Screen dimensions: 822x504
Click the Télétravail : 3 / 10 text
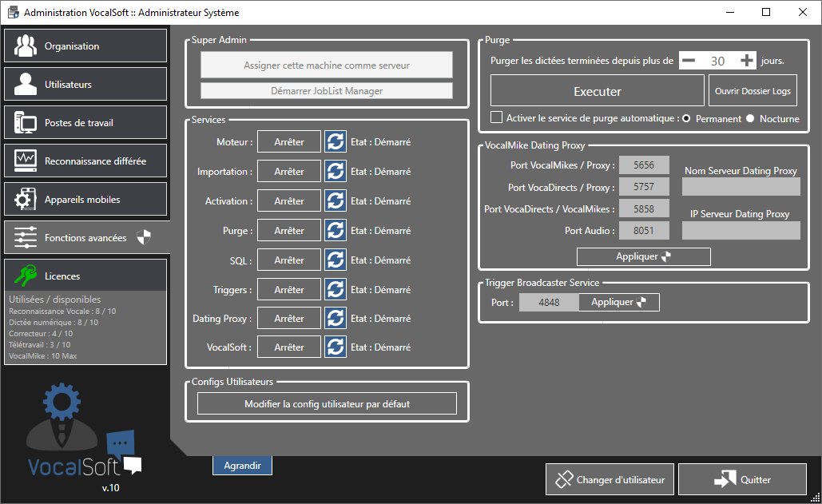coord(39,345)
